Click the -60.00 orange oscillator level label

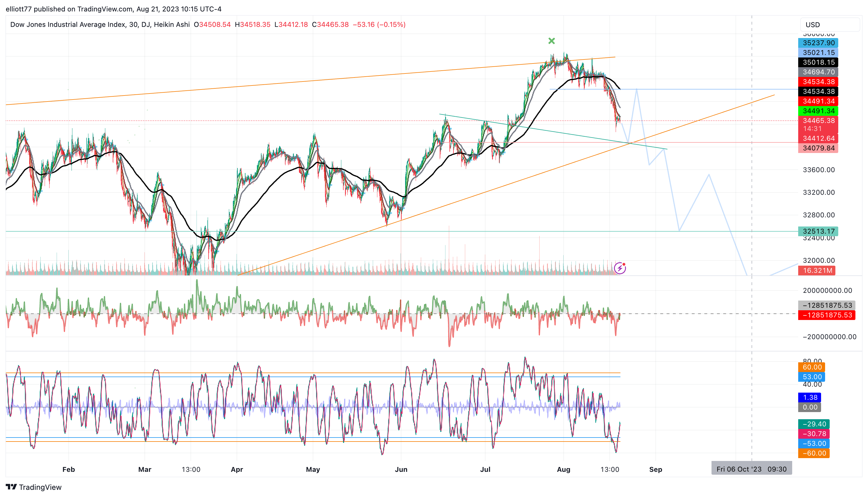point(814,453)
